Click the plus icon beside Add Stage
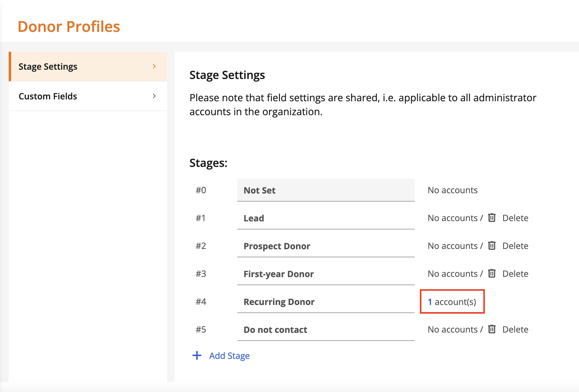This screenshot has height=392, width=579. [197, 355]
